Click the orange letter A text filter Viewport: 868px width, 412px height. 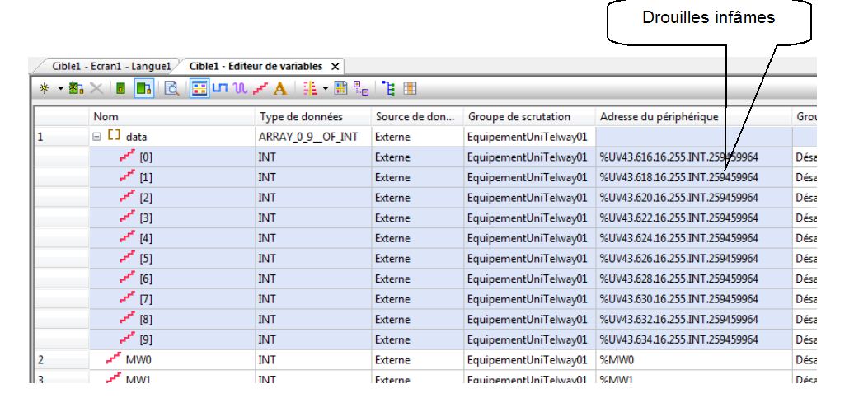(279, 88)
